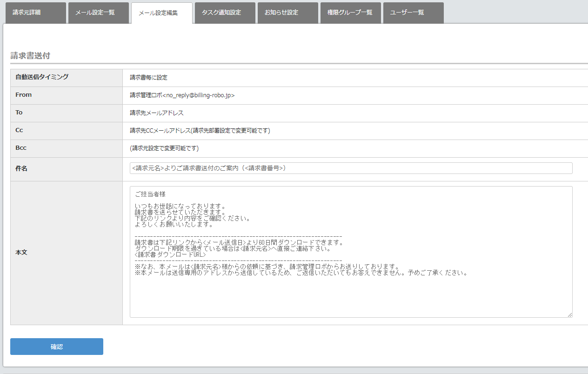Click the Bcc row note text

click(x=164, y=148)
